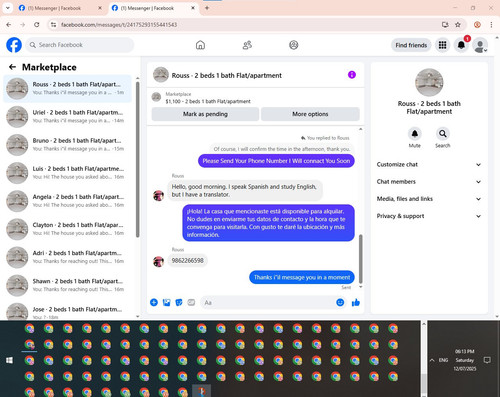Choose a sticker from composer icon

click(179, 302)
